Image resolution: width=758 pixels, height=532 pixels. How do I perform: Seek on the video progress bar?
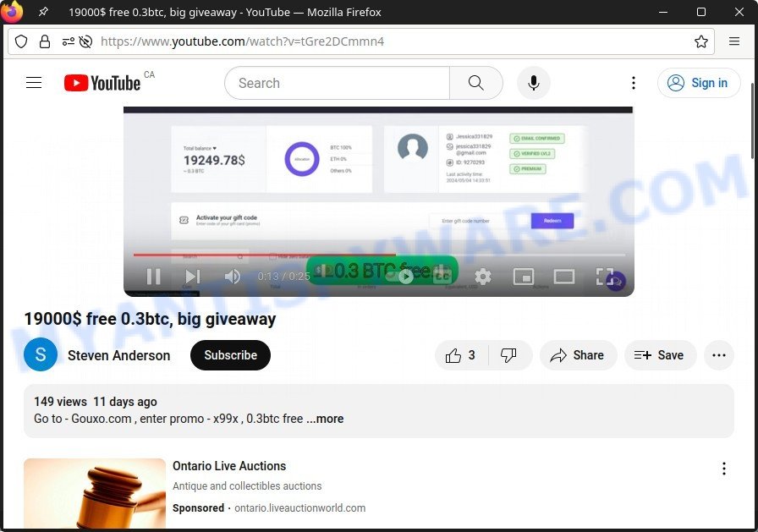tap(379, 255)
